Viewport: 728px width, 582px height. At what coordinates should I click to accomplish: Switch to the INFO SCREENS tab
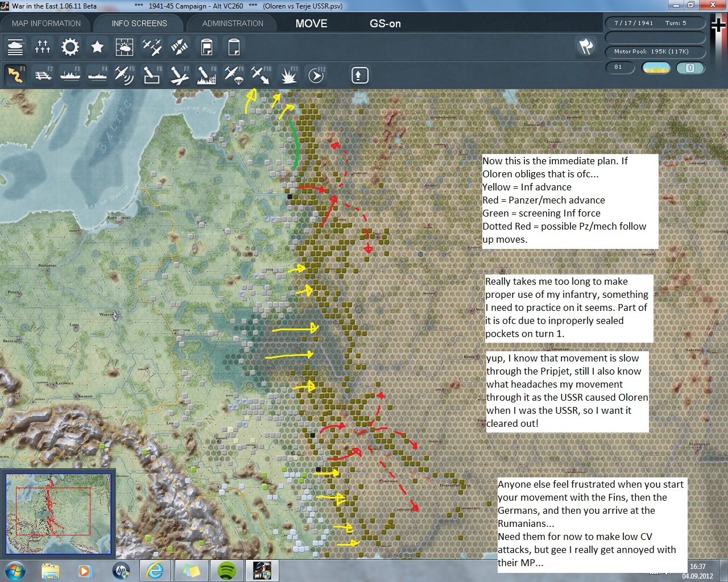point(139,23)
